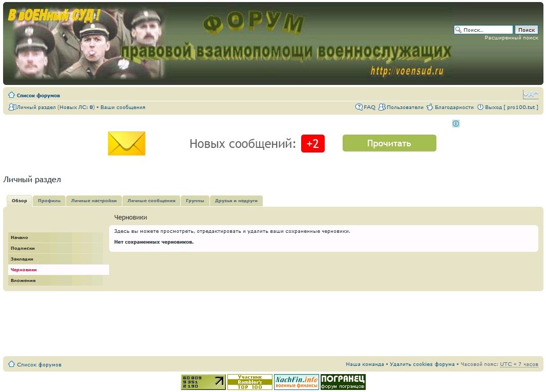Click the Пользователи members icon

click(x=382, y=107)
